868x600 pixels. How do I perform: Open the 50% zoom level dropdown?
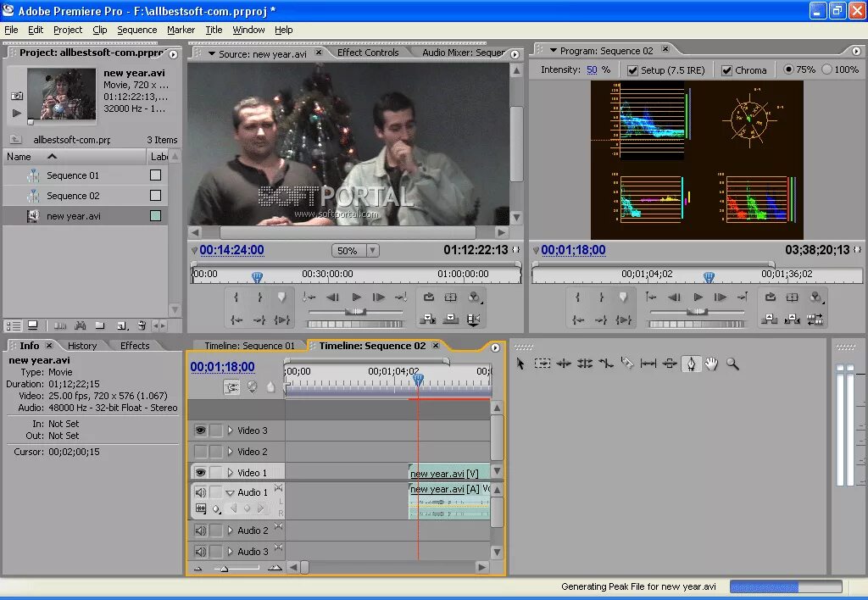pos(371,251)
